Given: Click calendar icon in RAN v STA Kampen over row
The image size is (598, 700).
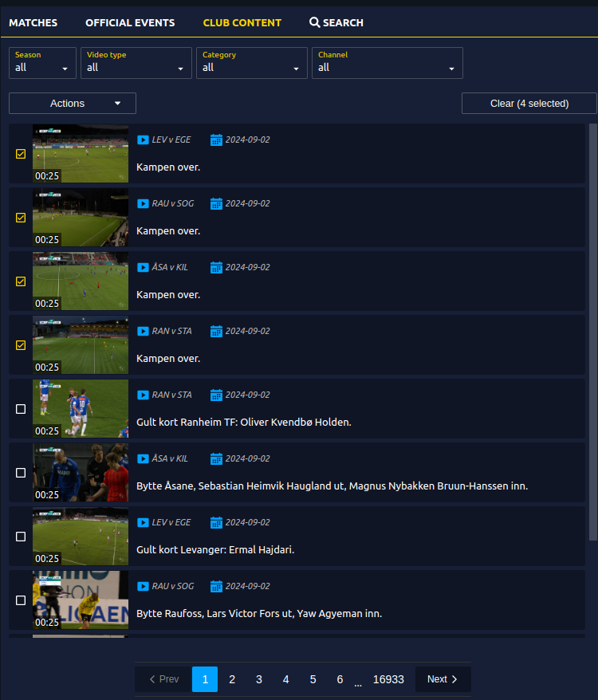Looking at the screenshot, I should coord(216,331).
